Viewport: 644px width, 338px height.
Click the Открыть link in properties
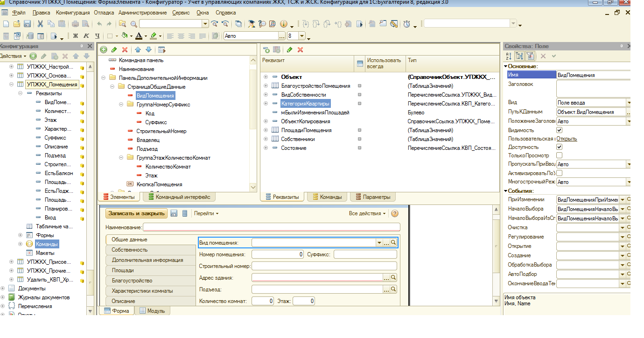coord(567,139)
